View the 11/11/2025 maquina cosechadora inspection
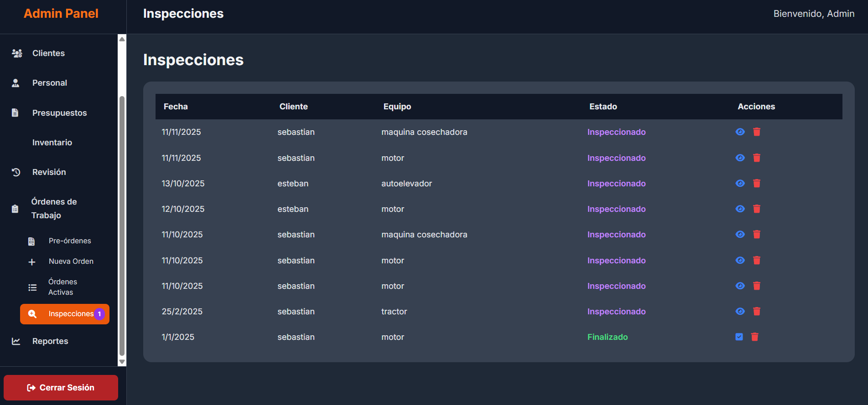Image resolution: width=868 pixels, height=405 pixels. coord(740,132)
